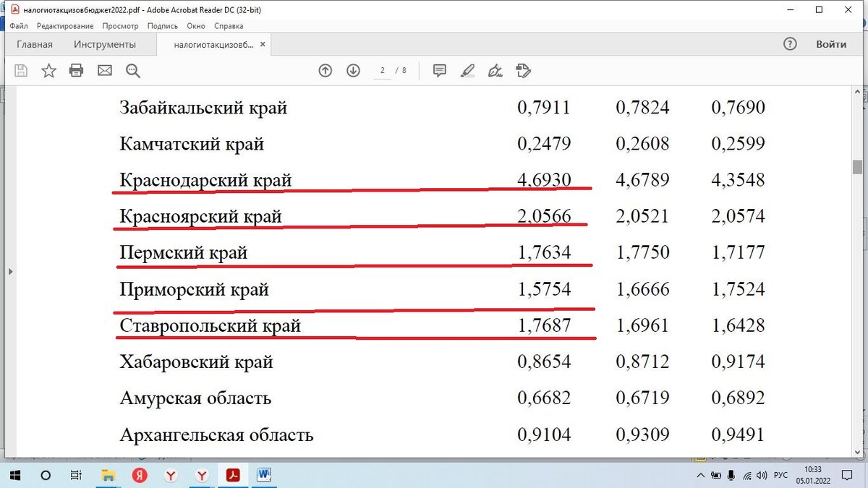Click the text Приморский край
This screenshot has height=488, width=868.
pos(194,289)
